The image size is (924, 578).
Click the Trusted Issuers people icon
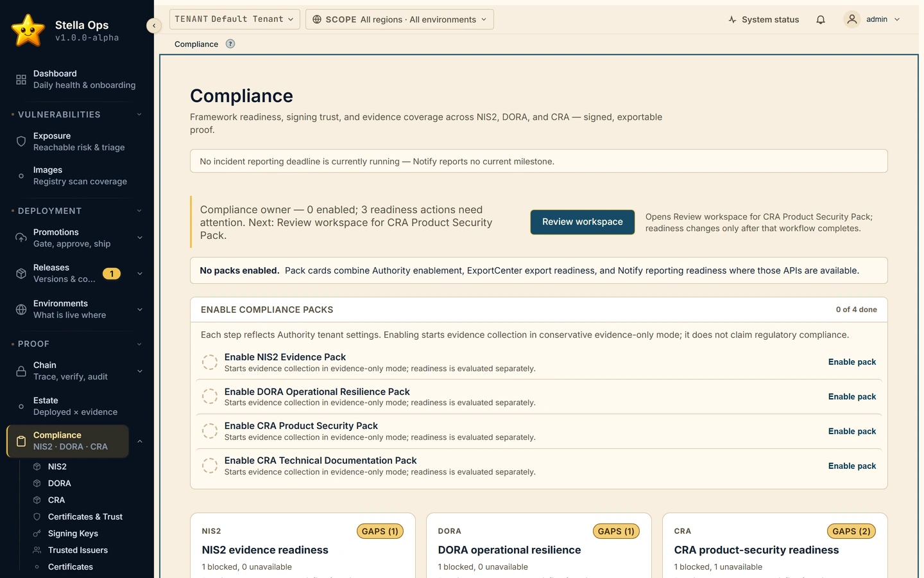tap(37, 550)
